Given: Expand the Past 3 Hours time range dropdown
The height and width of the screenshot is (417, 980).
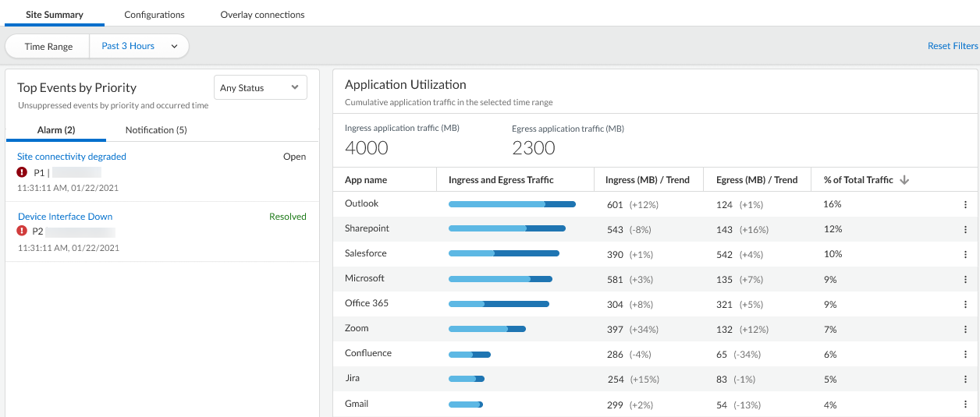Looking at the screenshot, I should point(139,46).
